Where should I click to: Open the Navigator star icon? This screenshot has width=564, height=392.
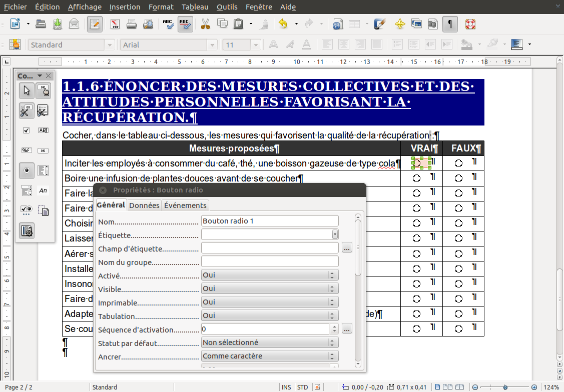(399, 23)
